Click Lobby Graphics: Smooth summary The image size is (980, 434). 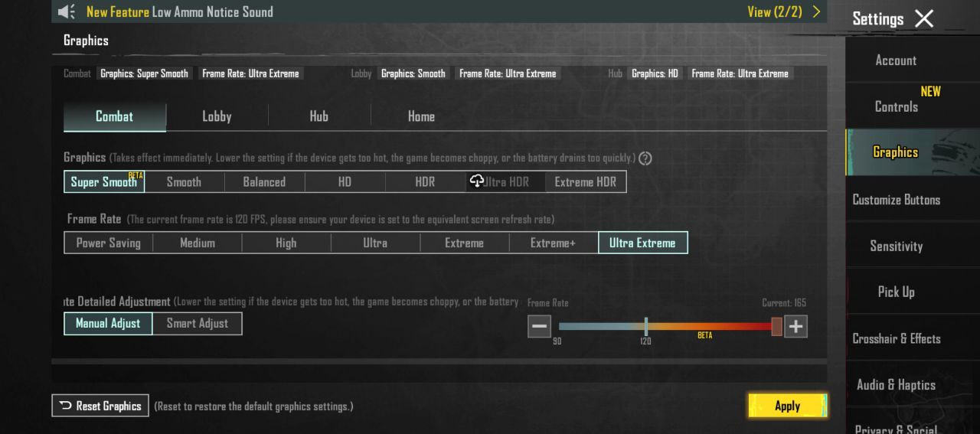[413, 73]
